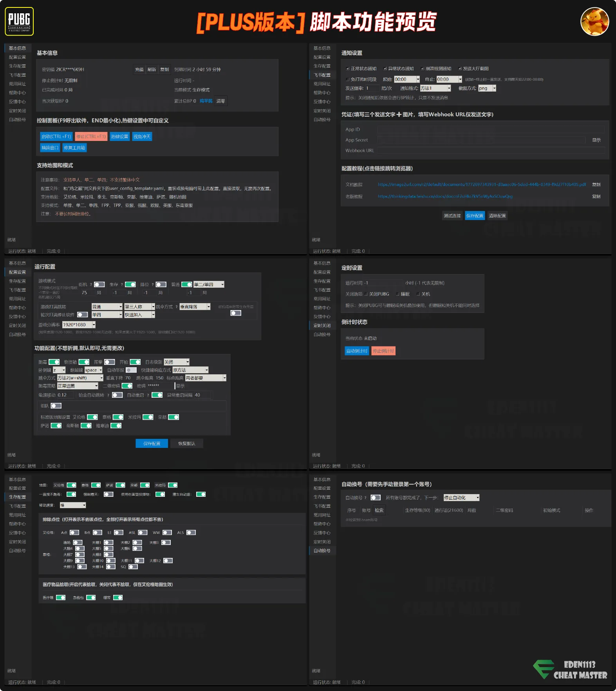Viewport: 616px width, 691px height.
Task: Click the PUBG logo icon
Action: 19,22
